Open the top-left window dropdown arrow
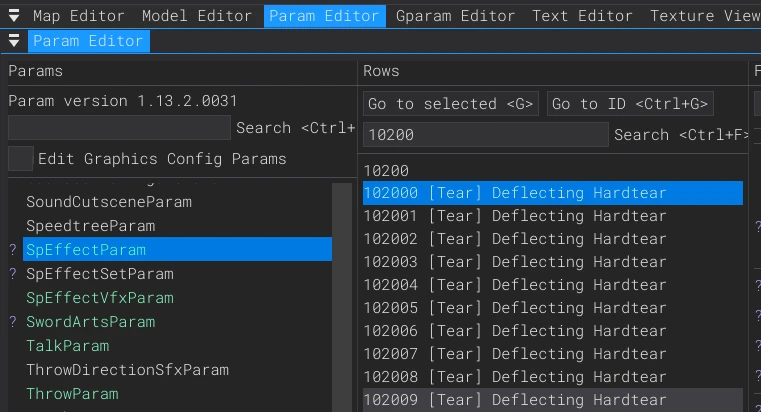 point(14,16)
